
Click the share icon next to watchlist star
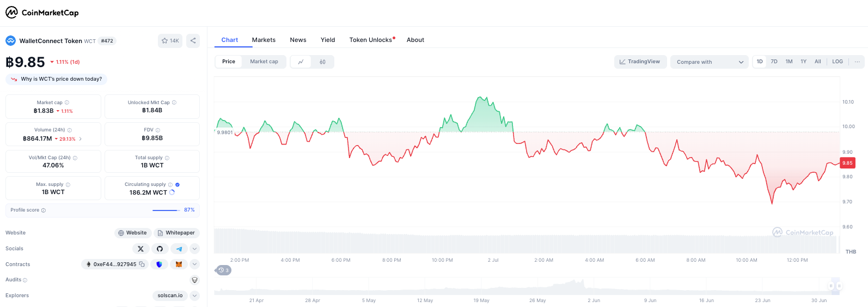click(193, 40)
